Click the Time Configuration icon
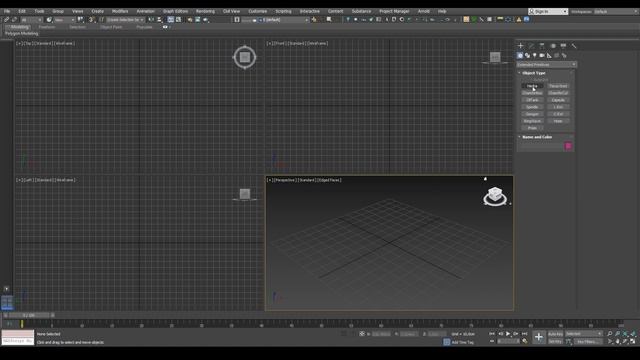 point(525,341)
